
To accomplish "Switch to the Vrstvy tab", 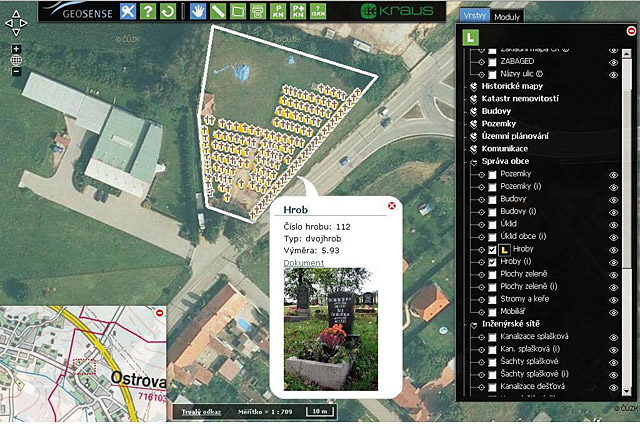I will pos(475,16).
